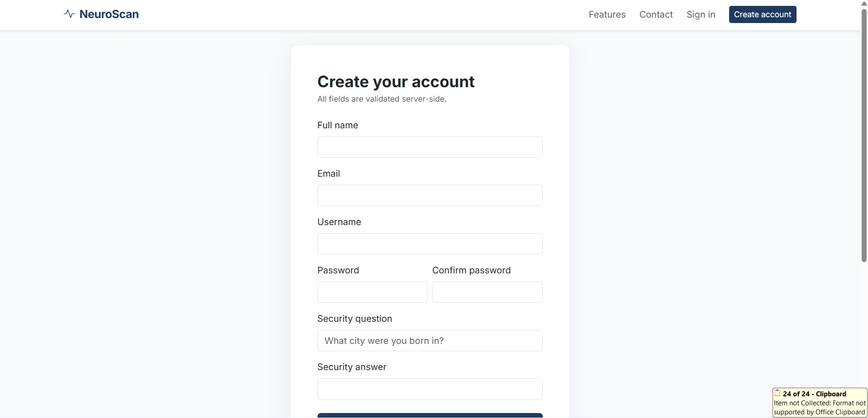
Task: Click the empty scrollbar track below the thumb
Action: (864, 323)
